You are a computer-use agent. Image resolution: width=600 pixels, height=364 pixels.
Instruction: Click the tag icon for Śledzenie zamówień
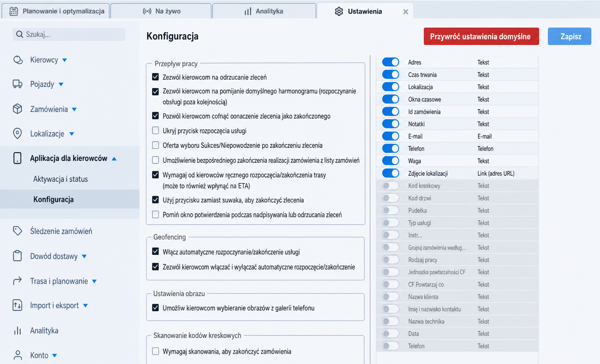pyautogui.click(x=18, y=231)
